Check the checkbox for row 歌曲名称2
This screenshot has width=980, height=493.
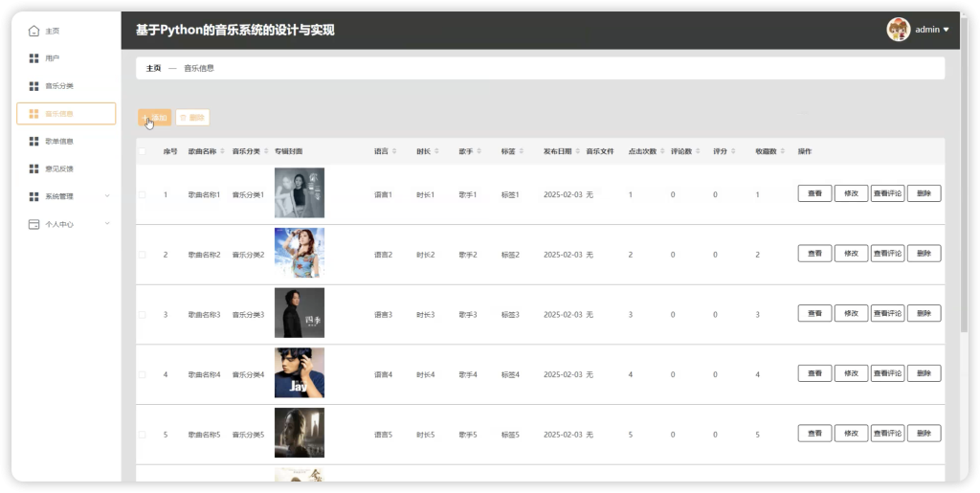[142, 255]
